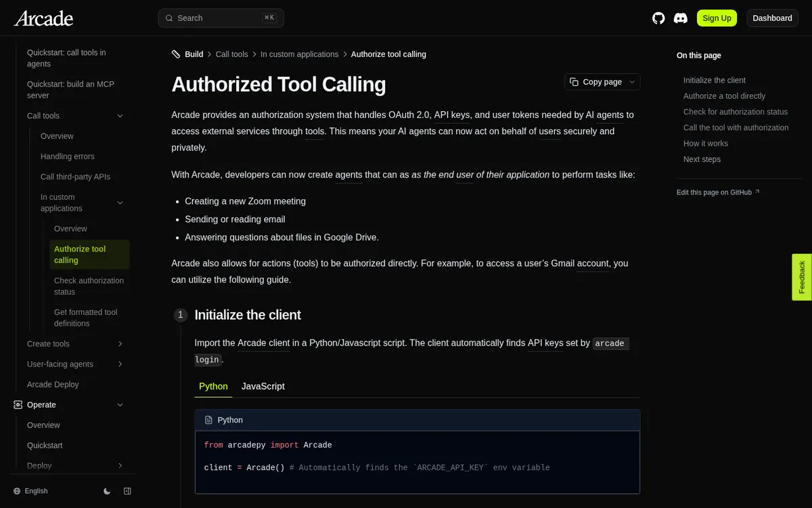Jump to Initialize the client section
Image resolution: width=812 pixels, height=508 pixels.
click(714, 80)
